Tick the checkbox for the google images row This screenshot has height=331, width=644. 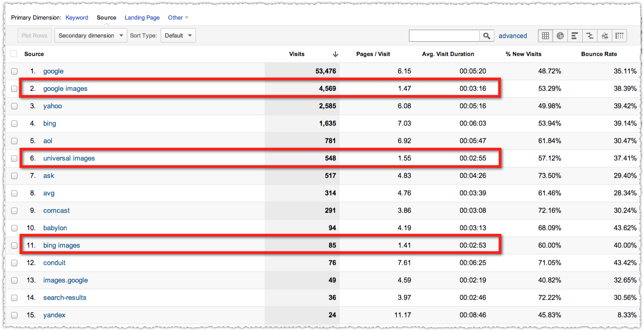14,89
